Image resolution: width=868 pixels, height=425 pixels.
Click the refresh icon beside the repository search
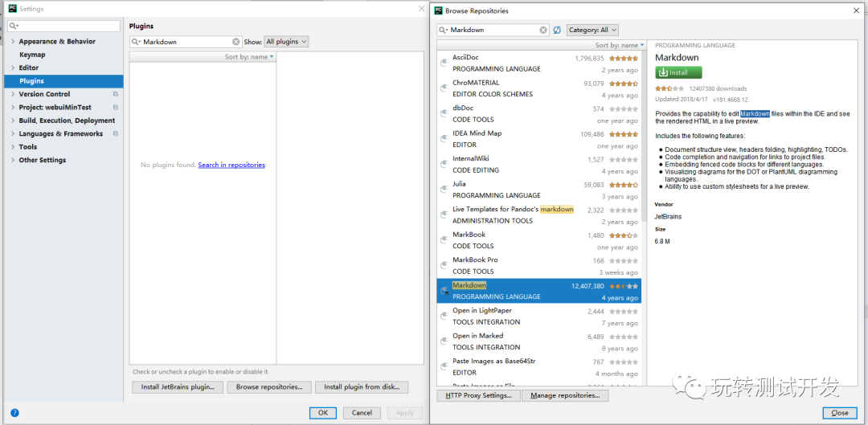(x=556, y=30)
